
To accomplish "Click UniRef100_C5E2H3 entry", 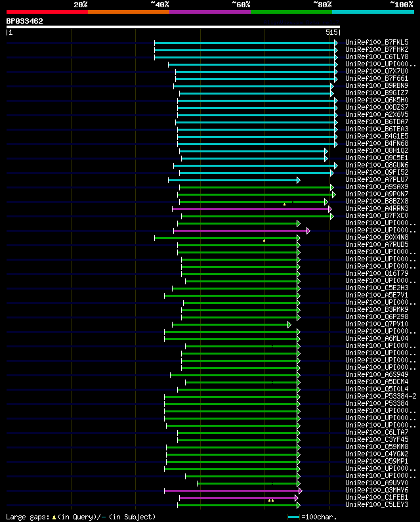I will pyautogui.click(x=377, y=288).
